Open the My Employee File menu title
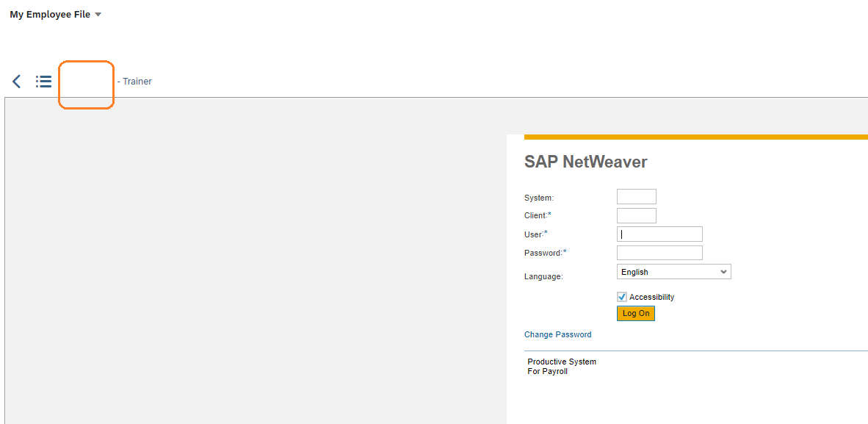This screenshot has height=424, width=868. (50, 15)
